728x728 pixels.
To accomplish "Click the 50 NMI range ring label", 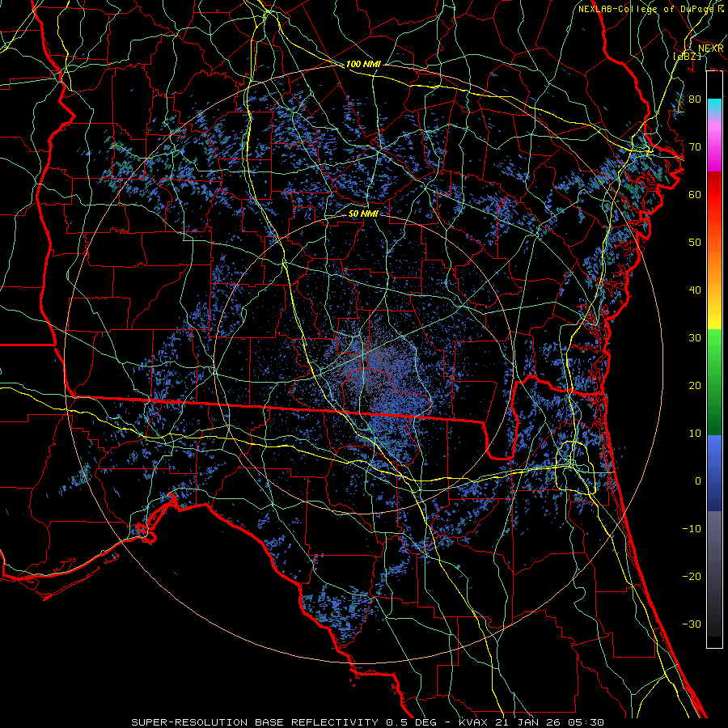I will [363, 214].
